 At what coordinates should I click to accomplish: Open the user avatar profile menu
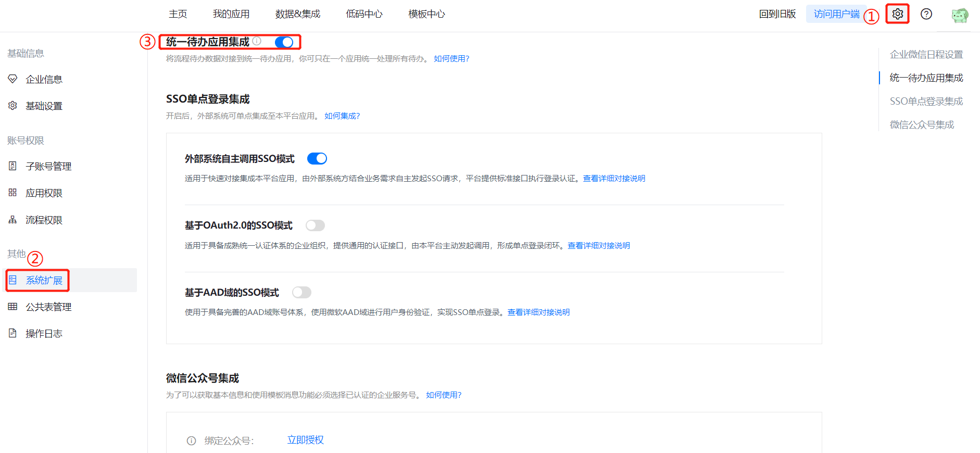pyautogui.click(x=959, y=15)
